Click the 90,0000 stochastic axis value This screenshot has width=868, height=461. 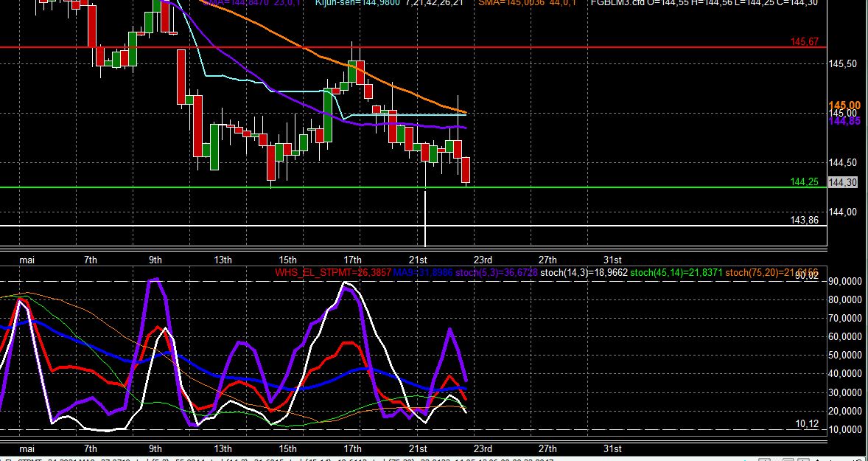[x=846, y=282]
